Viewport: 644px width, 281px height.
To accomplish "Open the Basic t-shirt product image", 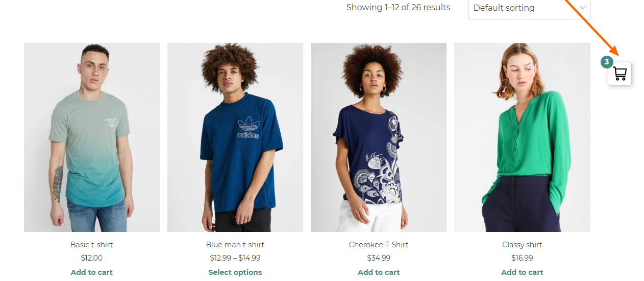I will pyautogui.click(x=92, y=137).
